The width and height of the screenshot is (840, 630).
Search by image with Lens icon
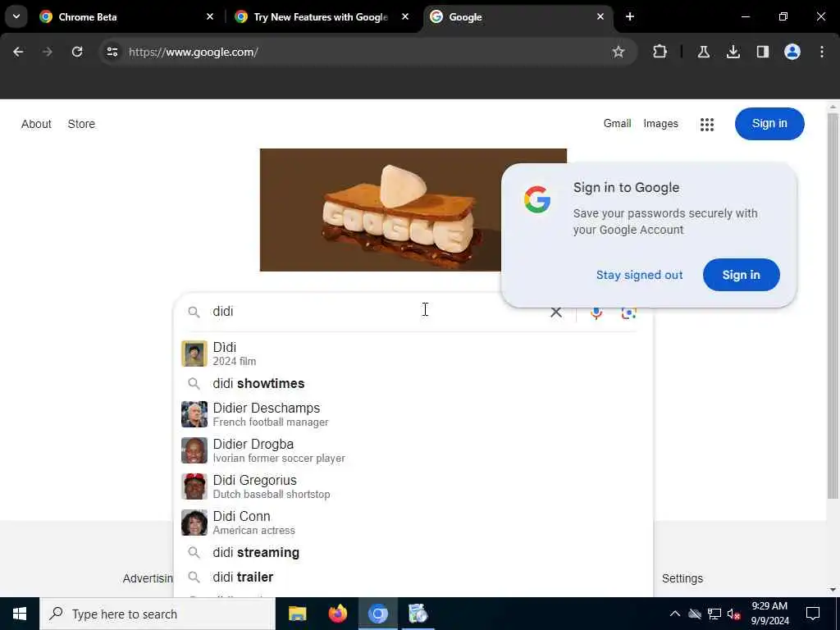pyautogui.click(x=628, y=313)
